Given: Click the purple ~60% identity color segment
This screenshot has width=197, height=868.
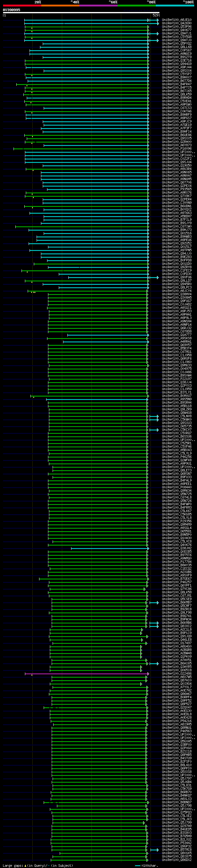Looking at the screenshot, I should coord(99,6).
